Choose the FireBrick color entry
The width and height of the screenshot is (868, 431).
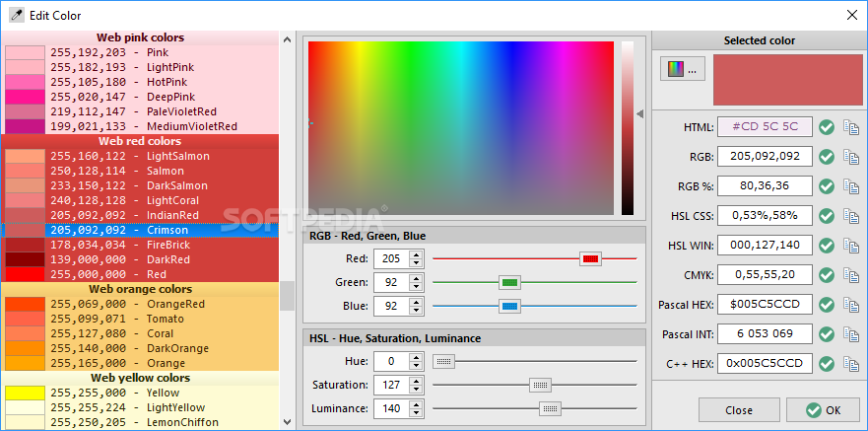coord(140,245)
